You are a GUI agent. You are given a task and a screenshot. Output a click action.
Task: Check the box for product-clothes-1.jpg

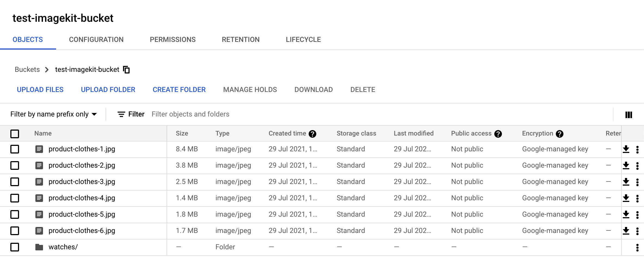[x=15, y=149]
